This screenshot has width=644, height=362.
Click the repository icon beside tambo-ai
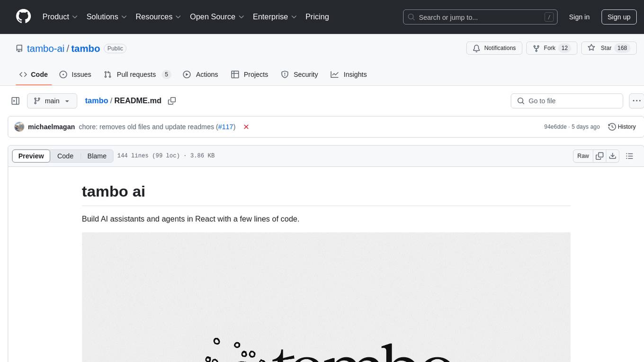[x=19, y=48]
